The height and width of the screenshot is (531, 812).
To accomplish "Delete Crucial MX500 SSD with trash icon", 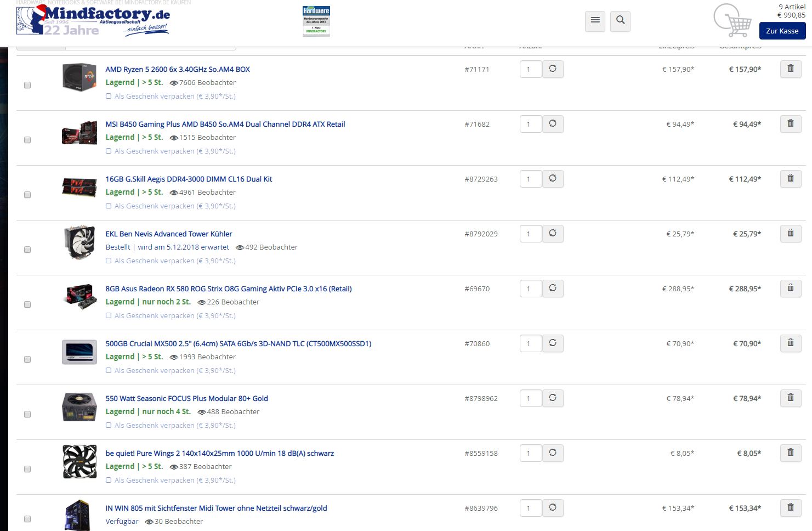I will pos(791,343).
